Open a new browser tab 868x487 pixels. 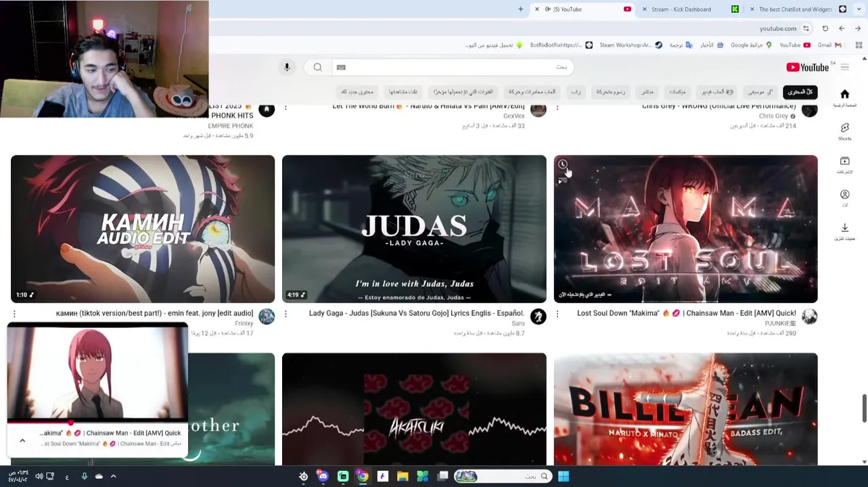click(520, 9)
